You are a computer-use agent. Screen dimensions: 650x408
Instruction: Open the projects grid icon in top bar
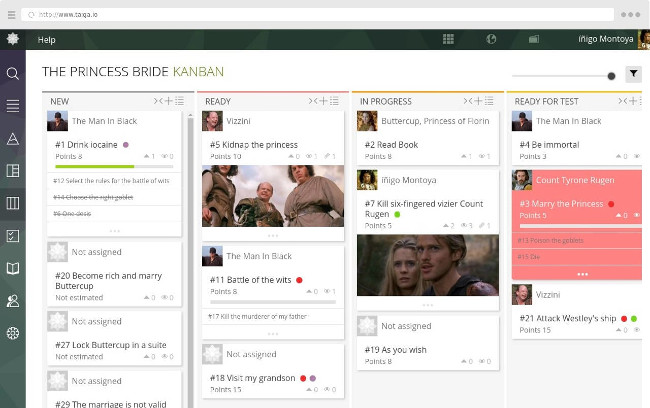click(x=448, y=39)
